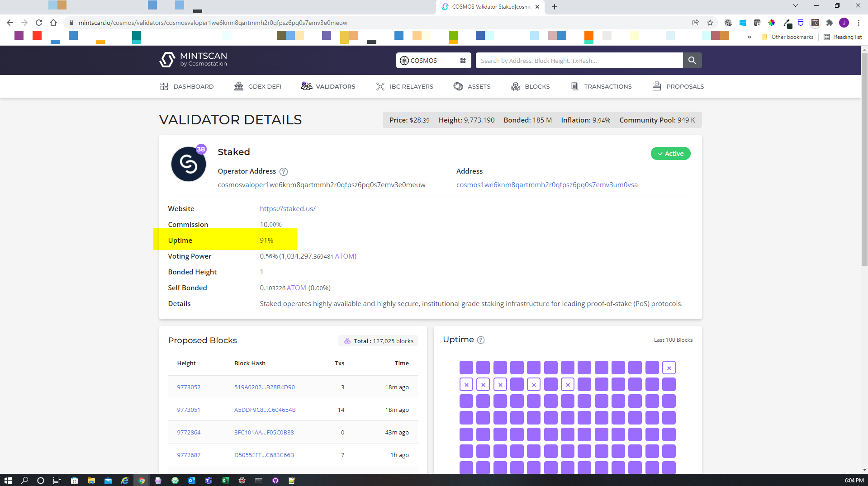Click the page vertical scrollbar

(x=864, y=159)
